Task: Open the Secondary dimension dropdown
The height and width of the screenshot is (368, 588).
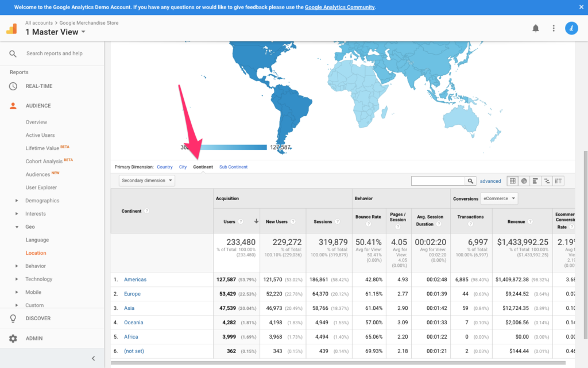Action: [146, 181]
